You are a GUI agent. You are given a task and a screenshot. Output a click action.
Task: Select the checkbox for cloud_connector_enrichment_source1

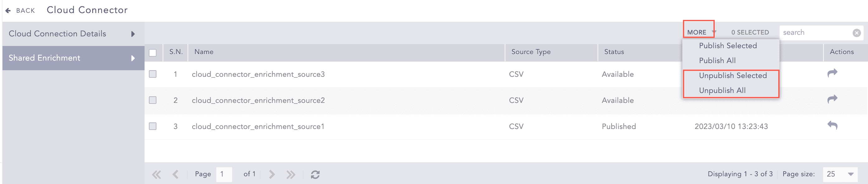[153, 126]
